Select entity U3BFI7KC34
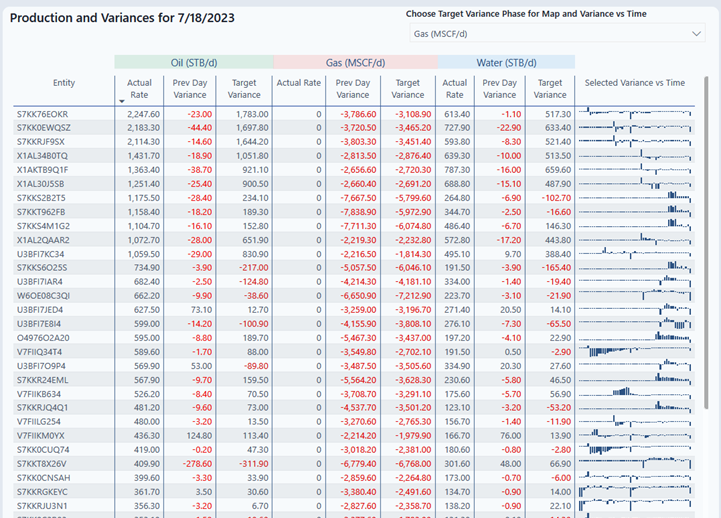The height and width of the screenshot is (518, 721). pyautogui.click(x=40, y=254)
